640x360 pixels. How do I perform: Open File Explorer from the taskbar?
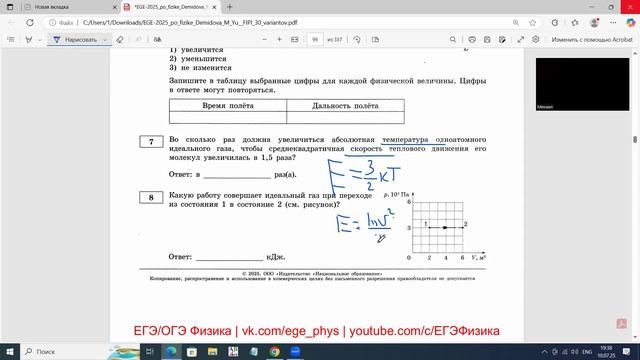point(213,351)
